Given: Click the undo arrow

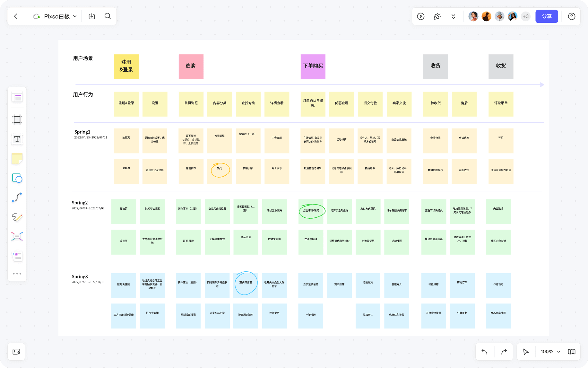Looking at the screenshot, I should point(484,352).
